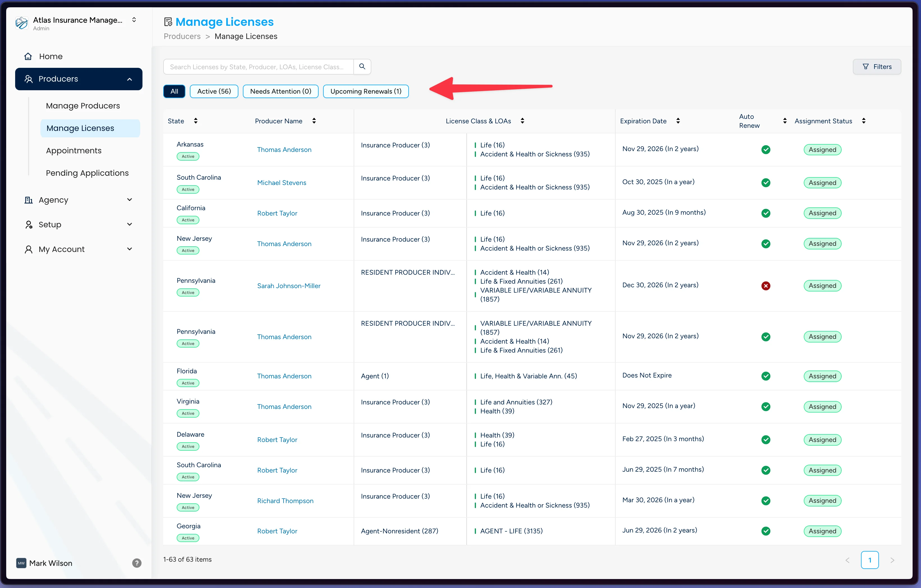Click the Home icon in the sidebar
Viewport: 921px width, 588px height.
28,56
